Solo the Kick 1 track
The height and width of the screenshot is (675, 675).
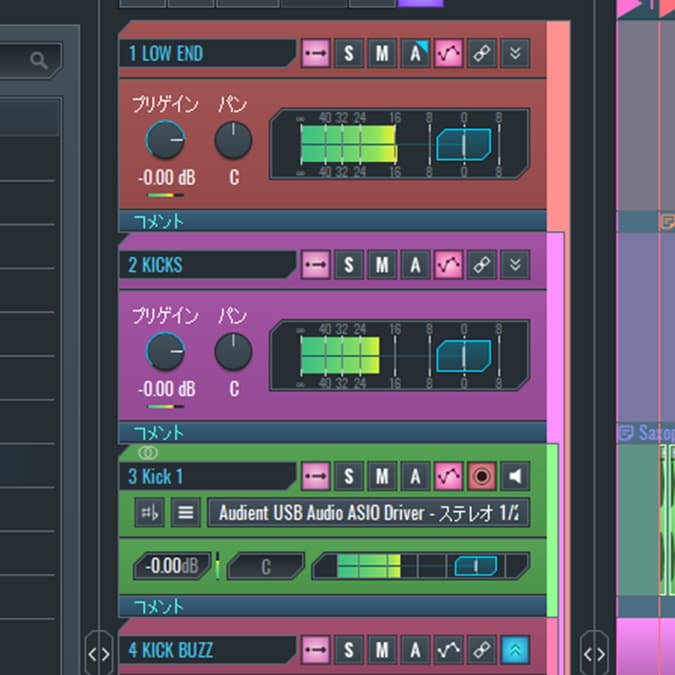pos(349,476)
